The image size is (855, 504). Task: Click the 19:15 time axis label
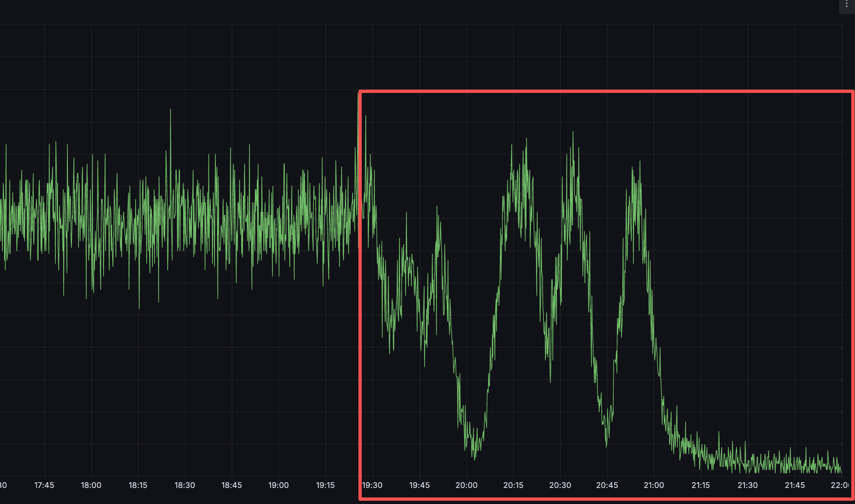pyautogui.click(x=325, y=485)
